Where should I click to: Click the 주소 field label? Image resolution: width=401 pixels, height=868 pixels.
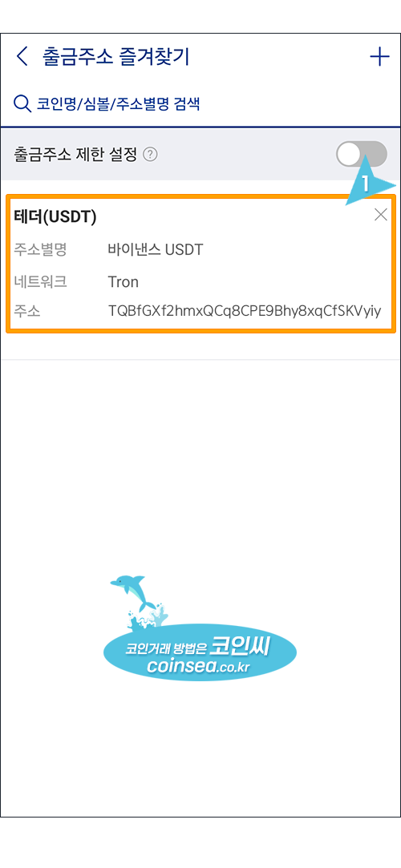[26, 311]
